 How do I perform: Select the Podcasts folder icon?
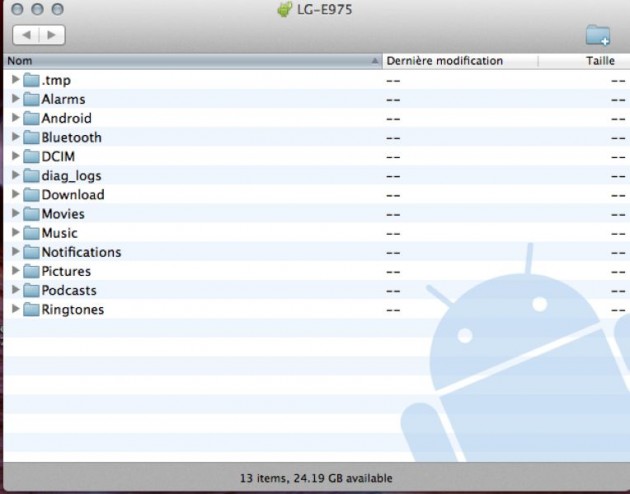31,290
